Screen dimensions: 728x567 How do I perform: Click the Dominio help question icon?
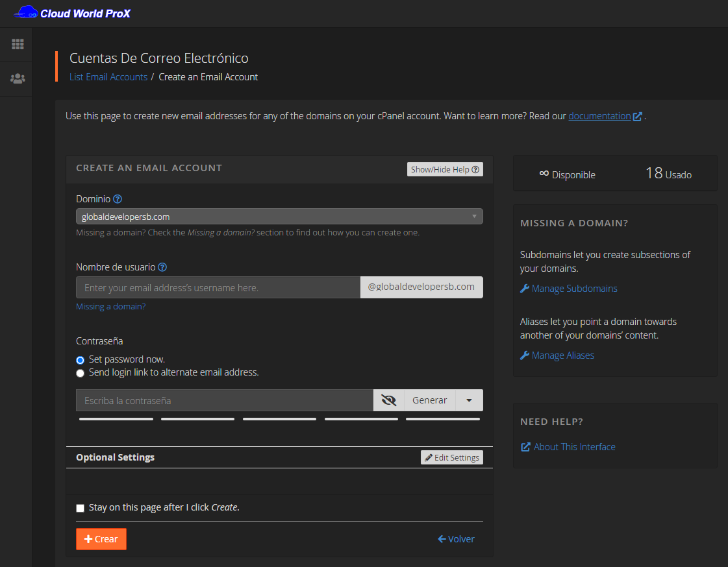[117, 199]
